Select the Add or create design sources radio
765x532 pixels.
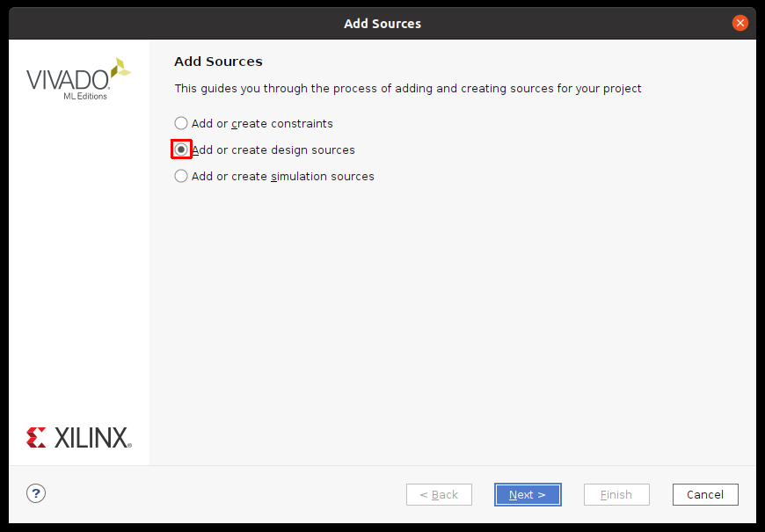[181, 149]
